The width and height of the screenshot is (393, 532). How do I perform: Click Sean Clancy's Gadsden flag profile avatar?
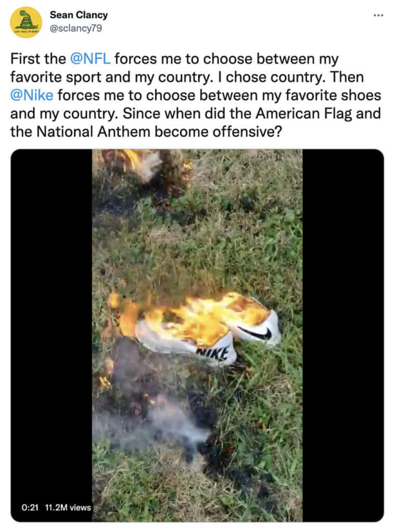coord(24,21)
